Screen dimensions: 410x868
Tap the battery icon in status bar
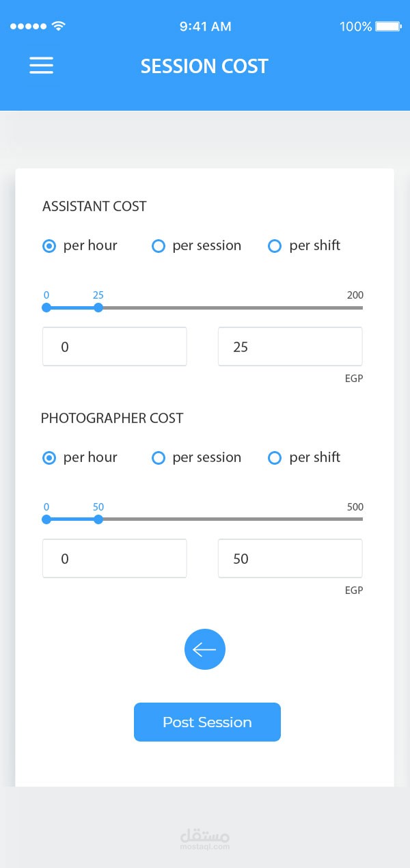click(387, 27)
